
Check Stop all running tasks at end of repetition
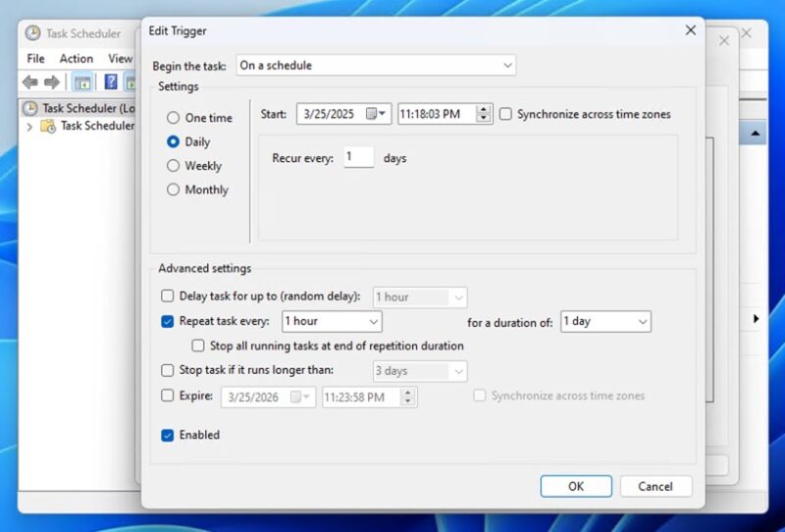[x=198, y=346]
